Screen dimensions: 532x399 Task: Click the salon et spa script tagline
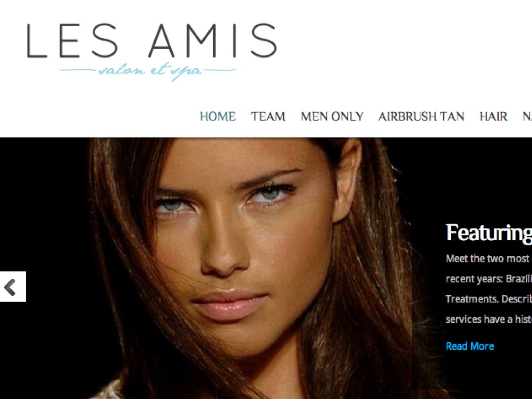click(150, 72)
